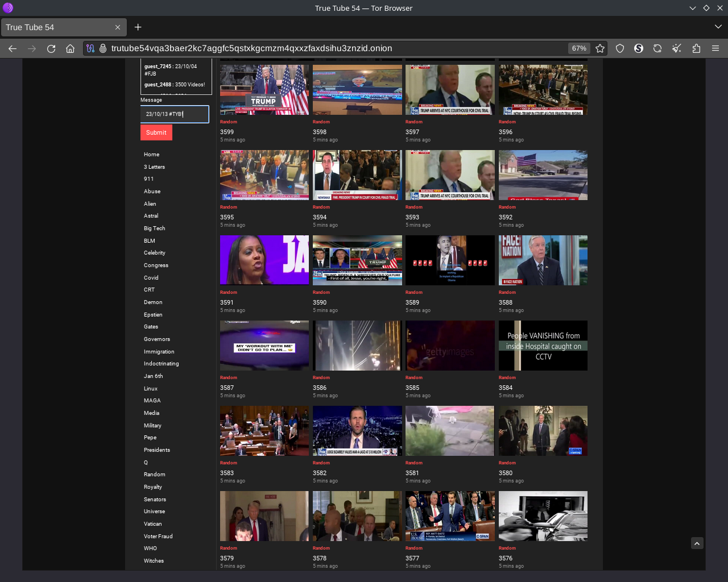Expand the list all tabs chevron

pyautogui.click(x=718, y=27)
